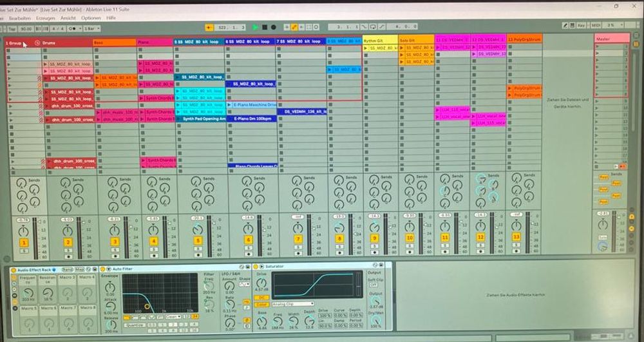This screenshot has width=644, height=342.
Task: Open the Optionen menu
Action: point(91,18)
